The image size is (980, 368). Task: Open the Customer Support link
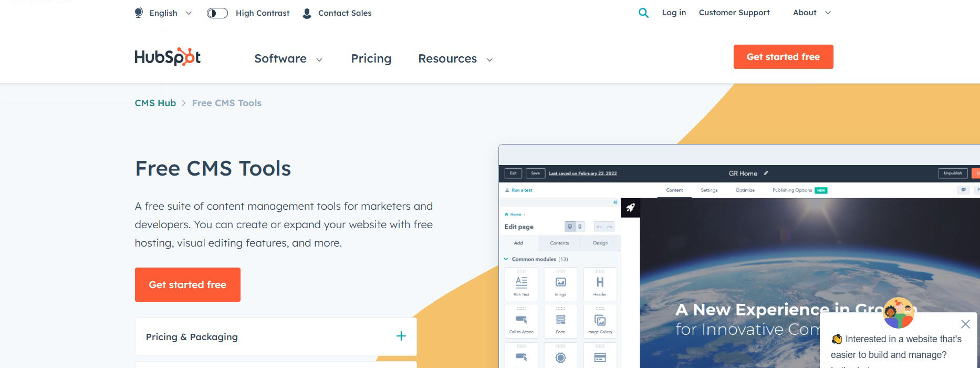pyautogui.click(x=734, y=13)
